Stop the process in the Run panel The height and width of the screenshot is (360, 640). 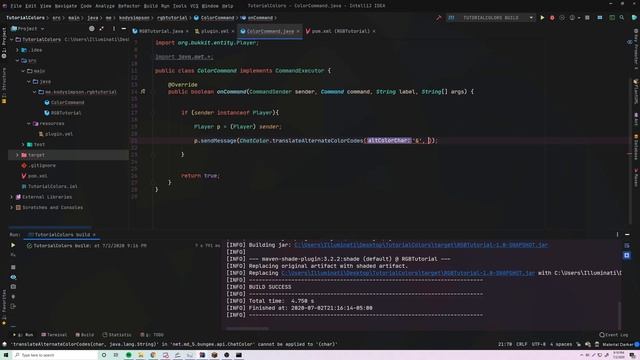click(13, 267)
